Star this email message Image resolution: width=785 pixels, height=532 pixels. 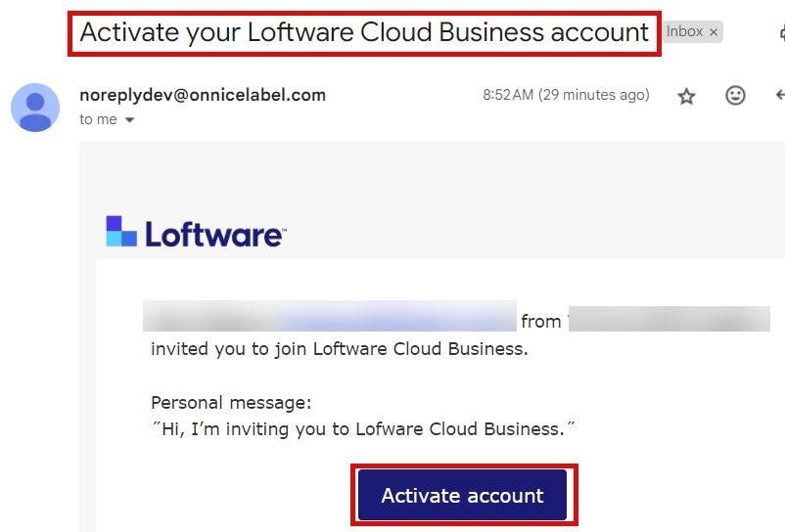686,96
